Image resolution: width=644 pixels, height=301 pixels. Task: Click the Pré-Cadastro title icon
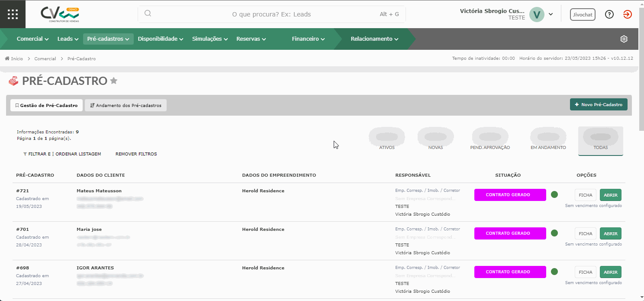pyautogui.click(x=13, y=81)
